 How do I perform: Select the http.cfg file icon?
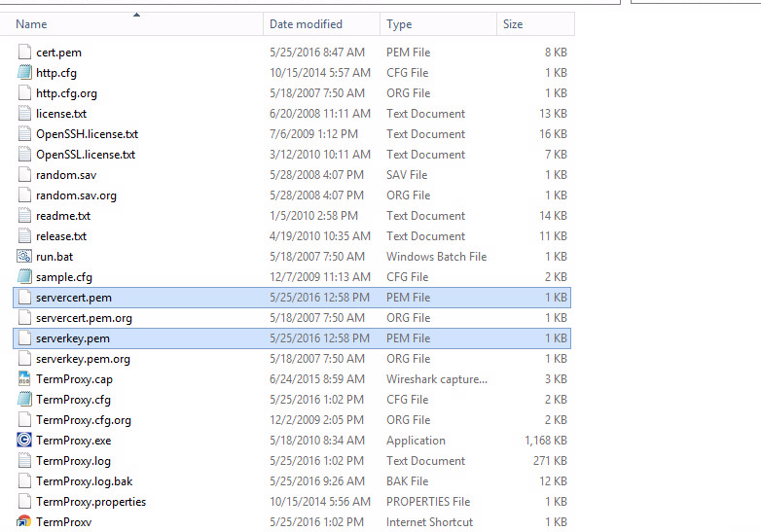tap(24, 73)
